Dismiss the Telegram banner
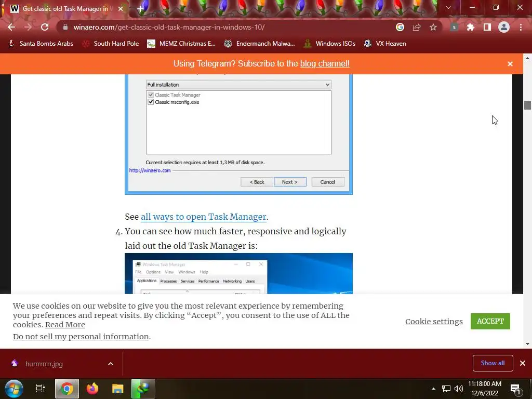532x399 pixels. tap(510, 64)
